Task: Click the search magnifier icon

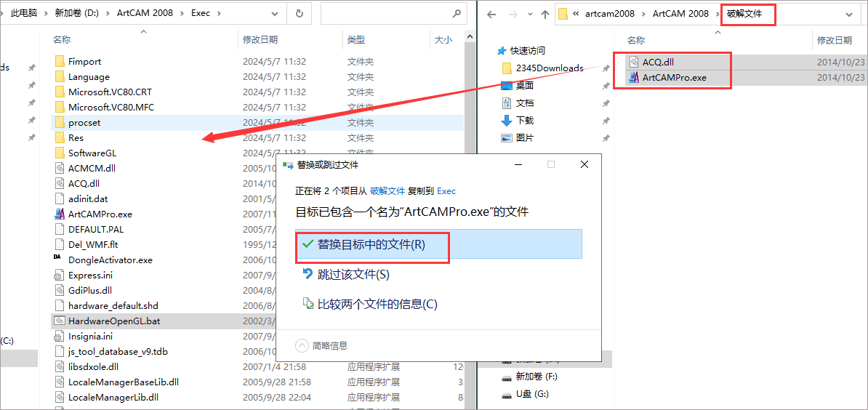Action: [x=457, y=13]
